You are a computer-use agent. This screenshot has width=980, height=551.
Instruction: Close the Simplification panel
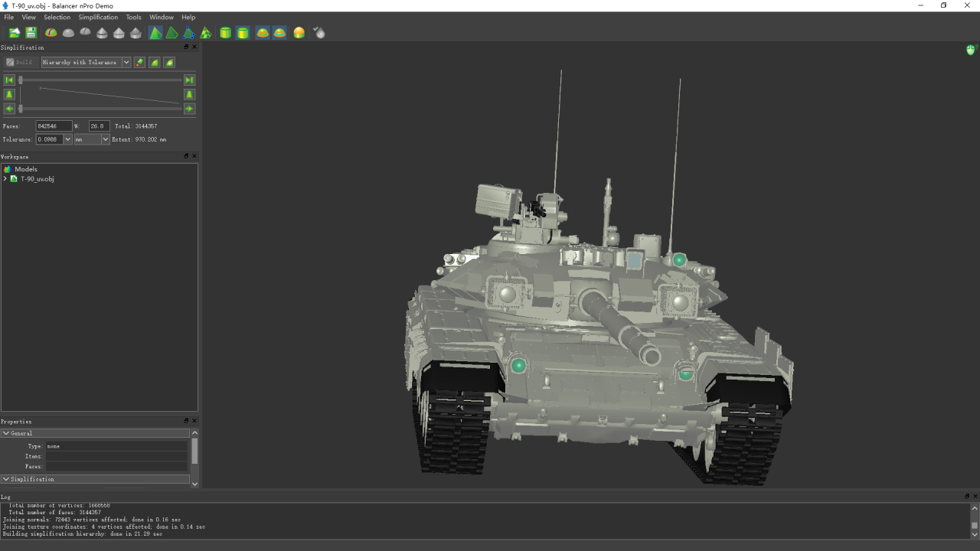pos(194,47)
